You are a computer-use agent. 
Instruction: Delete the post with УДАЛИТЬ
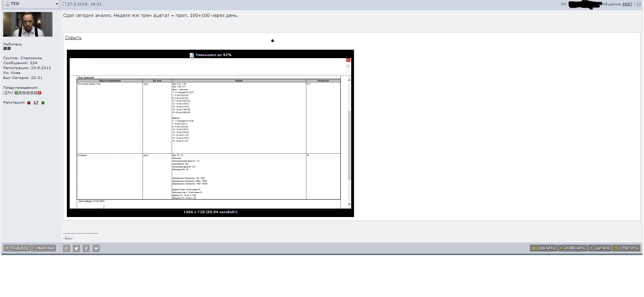[x=543, y=248]
